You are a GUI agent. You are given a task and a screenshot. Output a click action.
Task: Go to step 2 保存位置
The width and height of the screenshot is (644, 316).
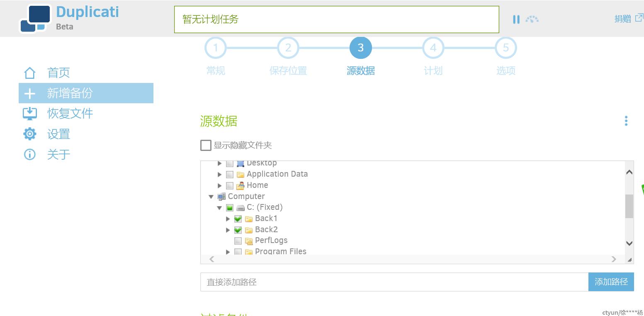(288, 48)
